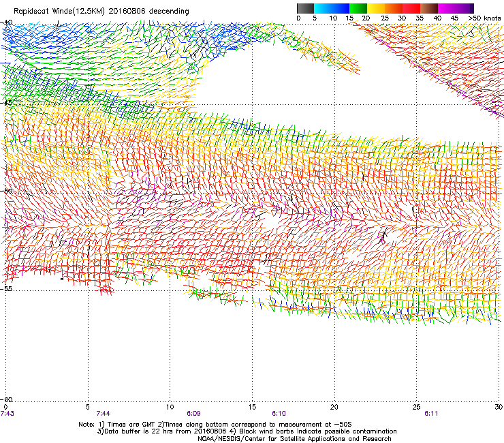Click the '15' longitude label on bottom axis
This screenshot has width=504, height=443.
[252, 407]
